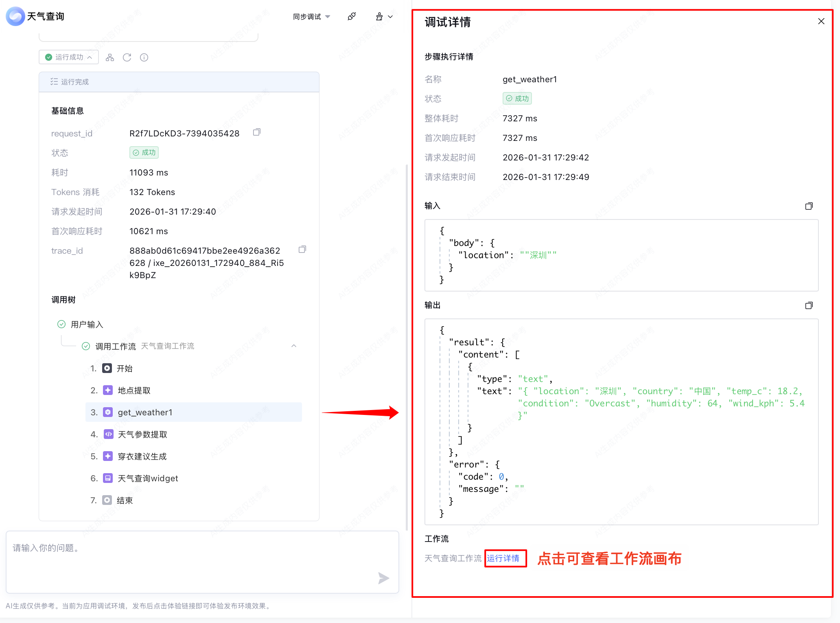This screenshot has height=623, width=840.
Task: Copy the request_id value
Action: (256, 132)
